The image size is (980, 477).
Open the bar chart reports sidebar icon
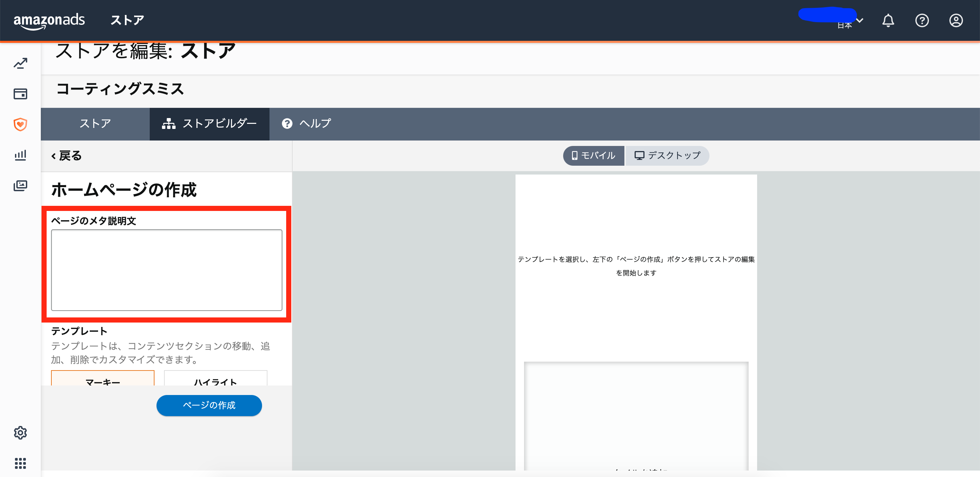[x=20, y=155]
